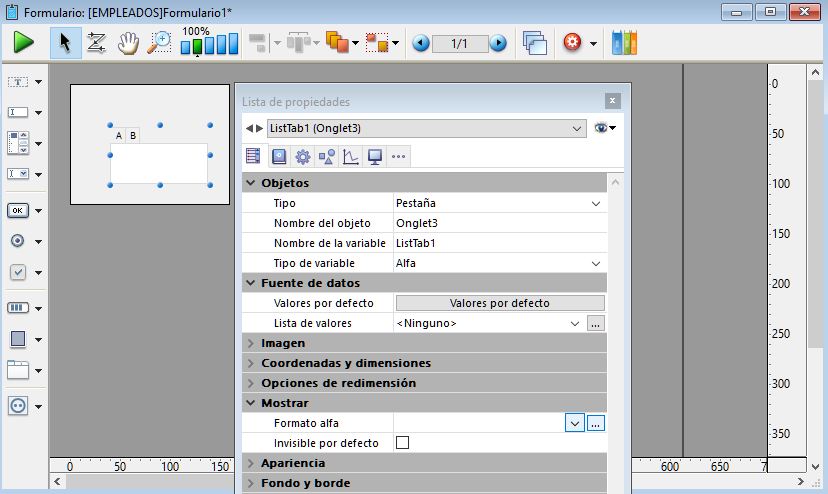
Task: Click the books library icon in toolbar
Action: click(x=625, y=43)
